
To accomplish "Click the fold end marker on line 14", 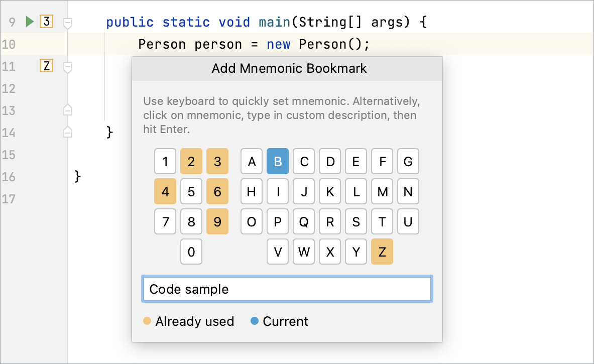I will click(x=68, y=132).
